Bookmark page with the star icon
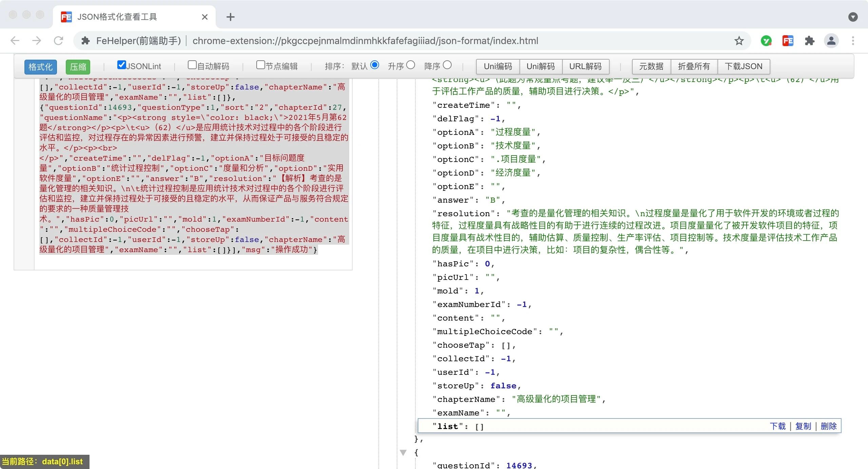 [739, 41]
